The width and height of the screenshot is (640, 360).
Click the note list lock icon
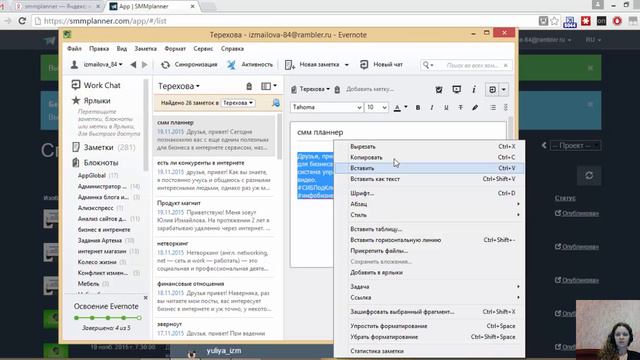pos(249,86)
